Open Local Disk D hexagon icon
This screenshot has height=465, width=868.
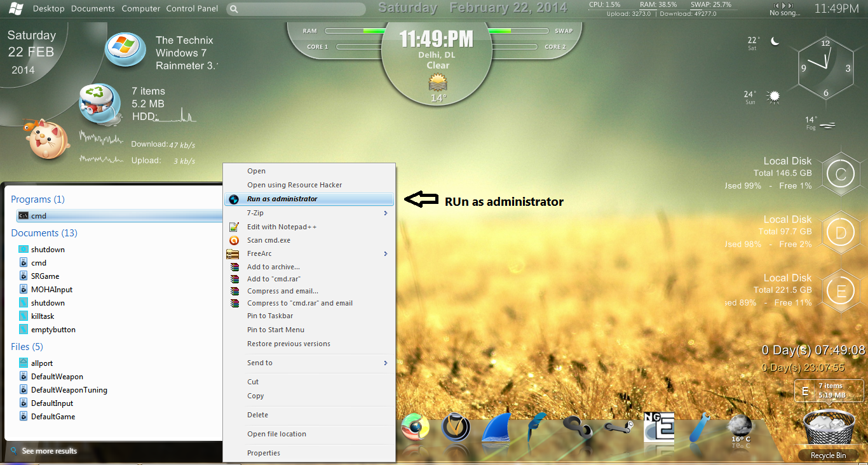(x=841, y=232)
